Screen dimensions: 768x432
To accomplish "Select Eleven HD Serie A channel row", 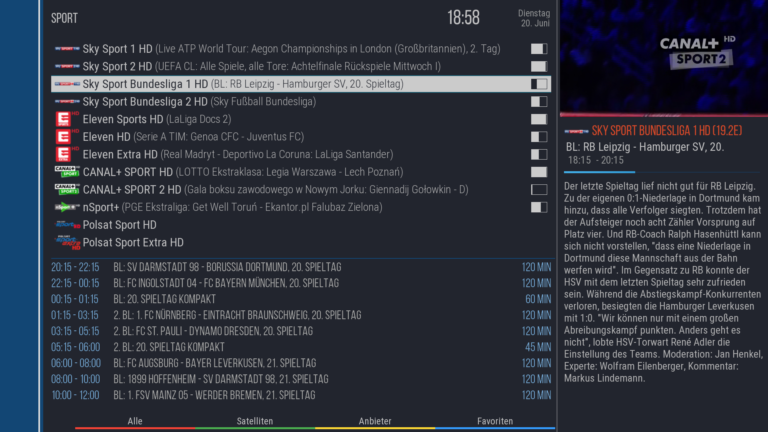I will coord(301,137).
